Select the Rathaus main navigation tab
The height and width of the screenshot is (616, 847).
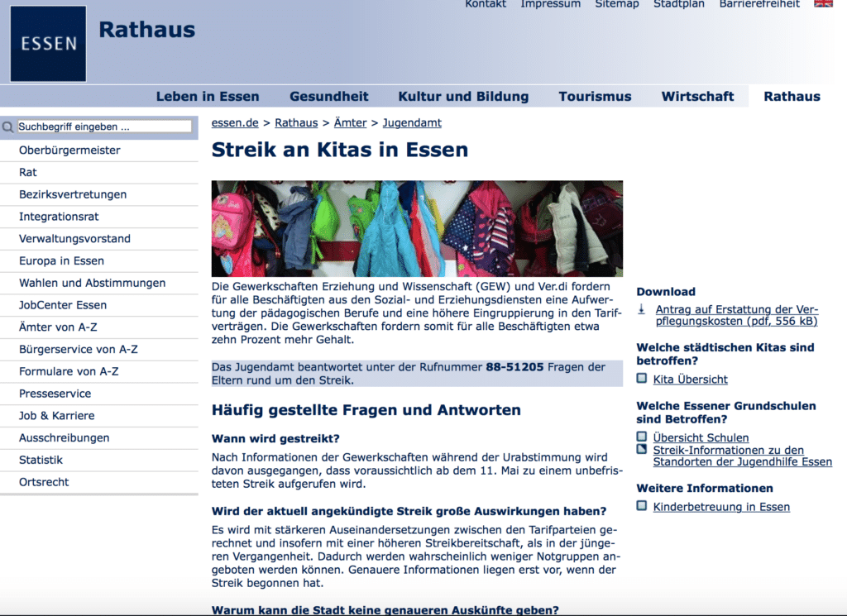coord(792,96)
